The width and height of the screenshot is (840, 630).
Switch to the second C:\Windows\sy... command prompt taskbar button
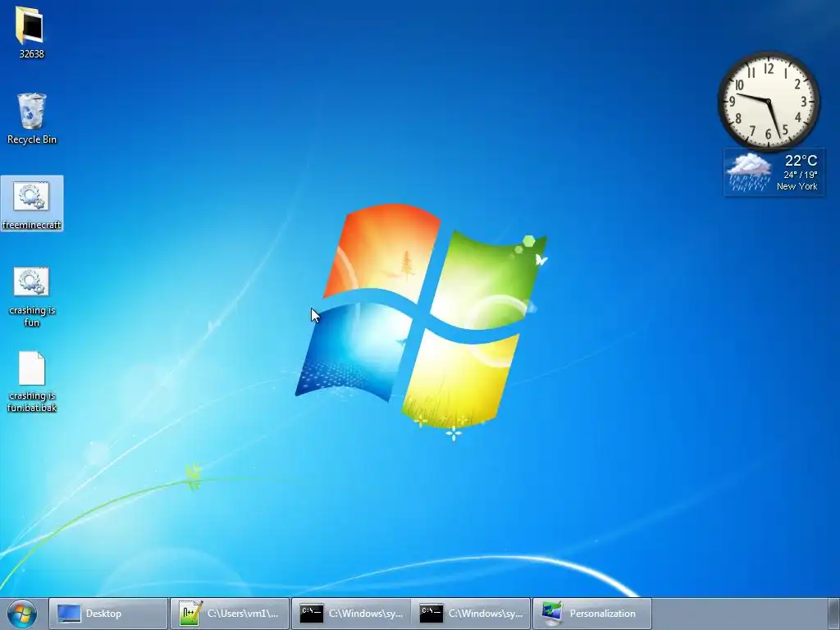tap(471, 614)
